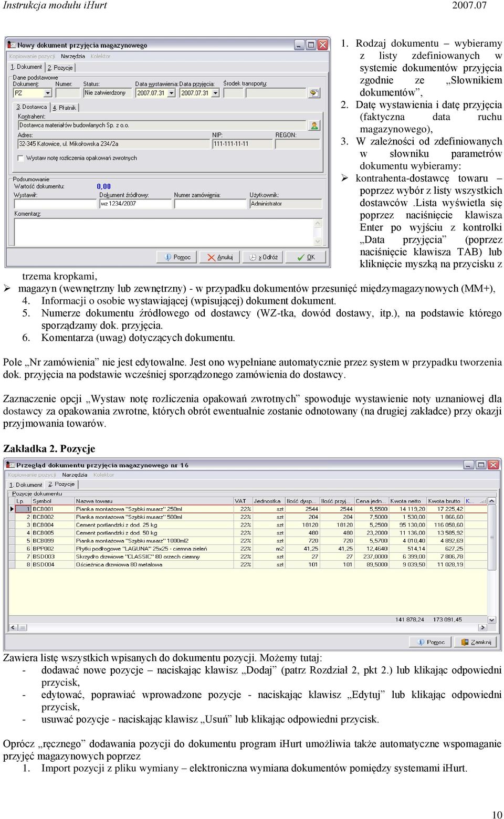Click positions grid vertical scrollbar up arrow
504x819 pixels.
point(492,501)
